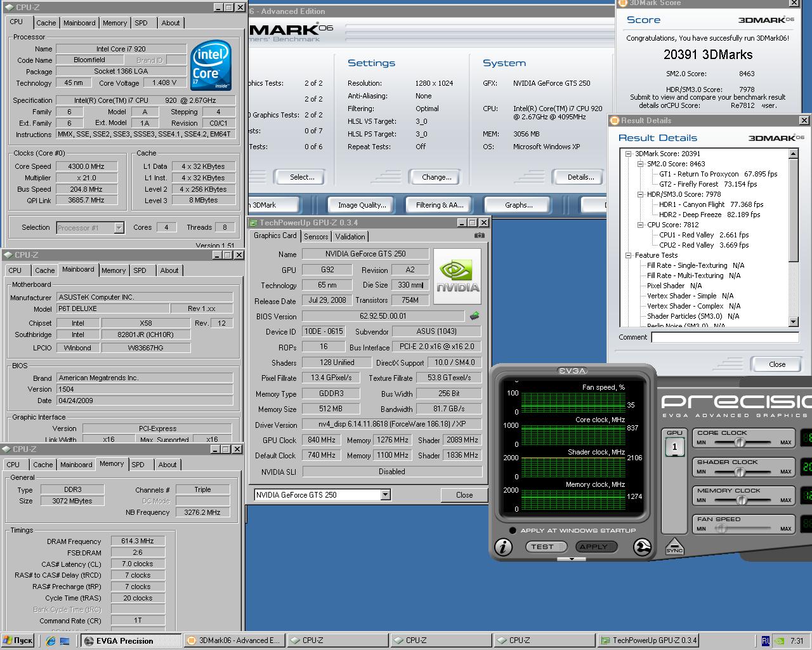Click the Close button in GPU-Z
Screen dimensions: 812x650
click(x=464, y=495)
